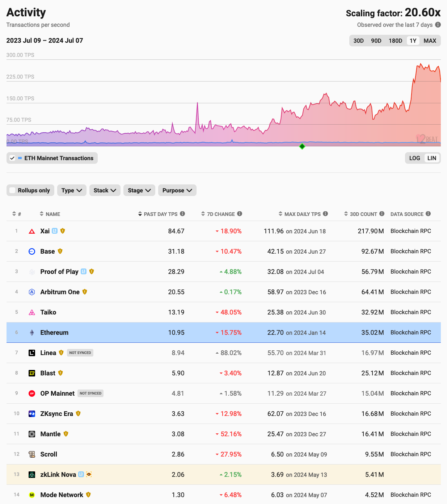Viewport: 447px width, 504px height.
Task: Switch chart scale to LIN
Action: [432, 158]
